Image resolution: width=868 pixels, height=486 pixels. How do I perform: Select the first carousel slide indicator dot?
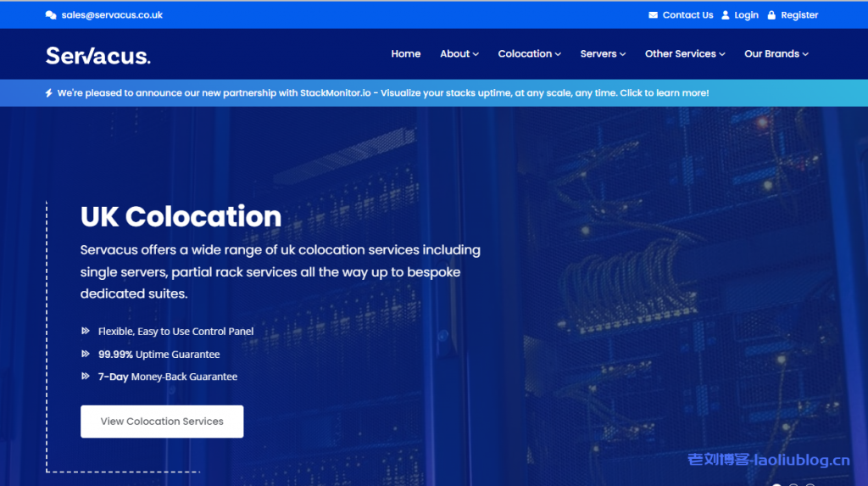776,484
